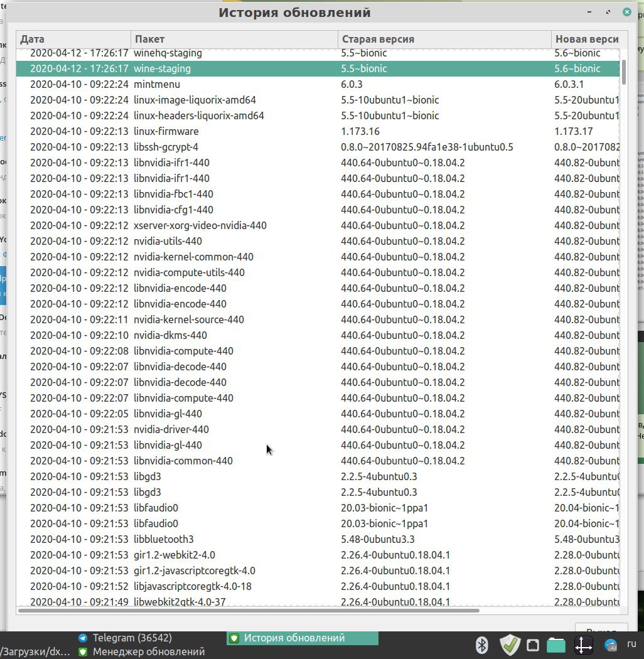Image resolution: width=644 pixels, height=659 pixels.
Task: Click the Bluetooth icon in the system tray
Action: [481, 645]
